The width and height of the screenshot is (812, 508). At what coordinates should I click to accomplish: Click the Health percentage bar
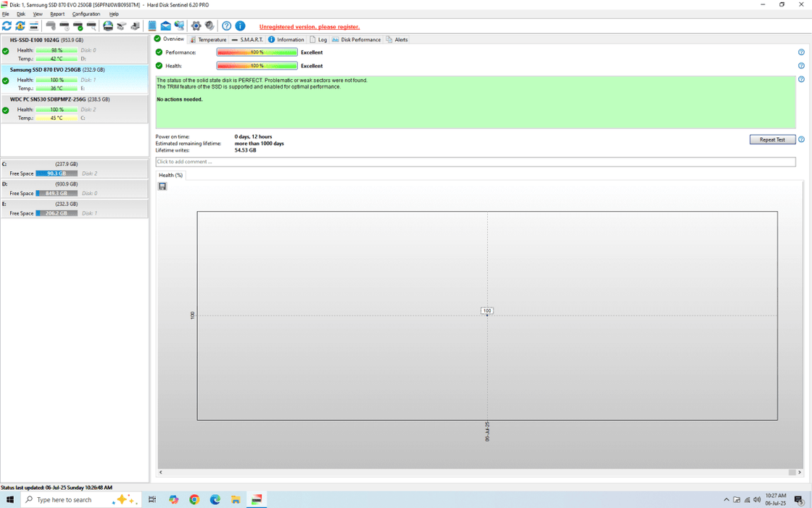tap(257, 66)
